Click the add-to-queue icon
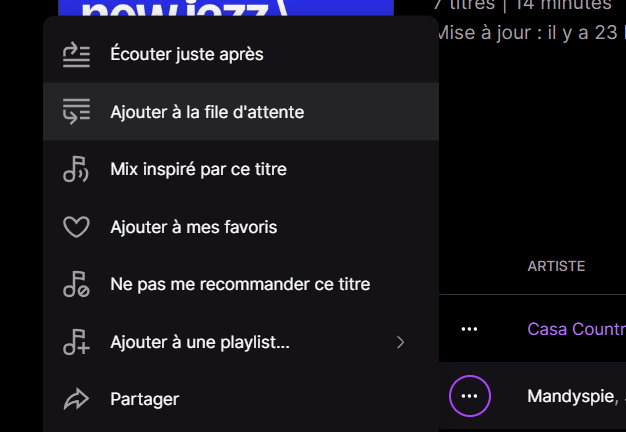 click(76, 112)
